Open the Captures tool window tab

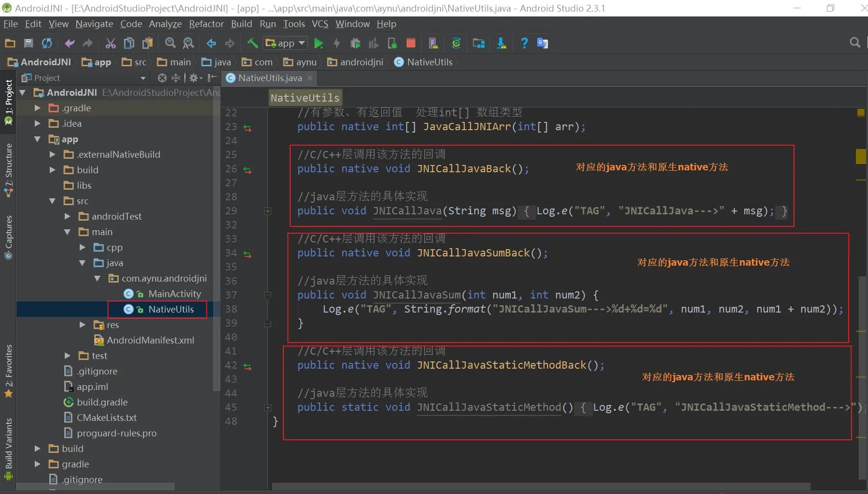click(9, 237)
